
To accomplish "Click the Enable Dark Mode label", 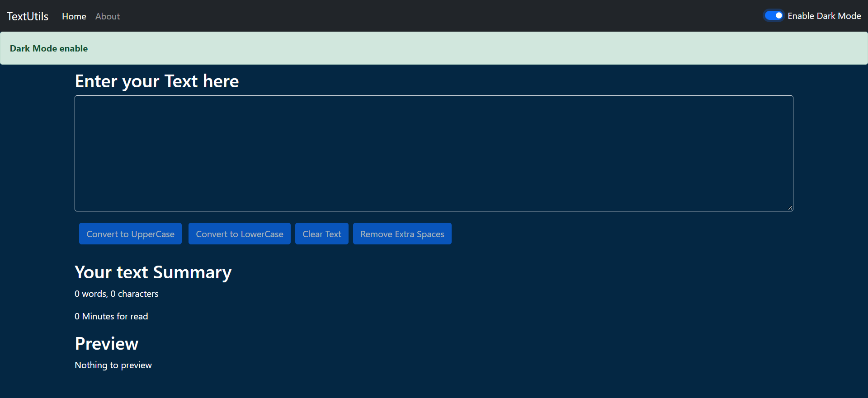I will tap(824, 16).
